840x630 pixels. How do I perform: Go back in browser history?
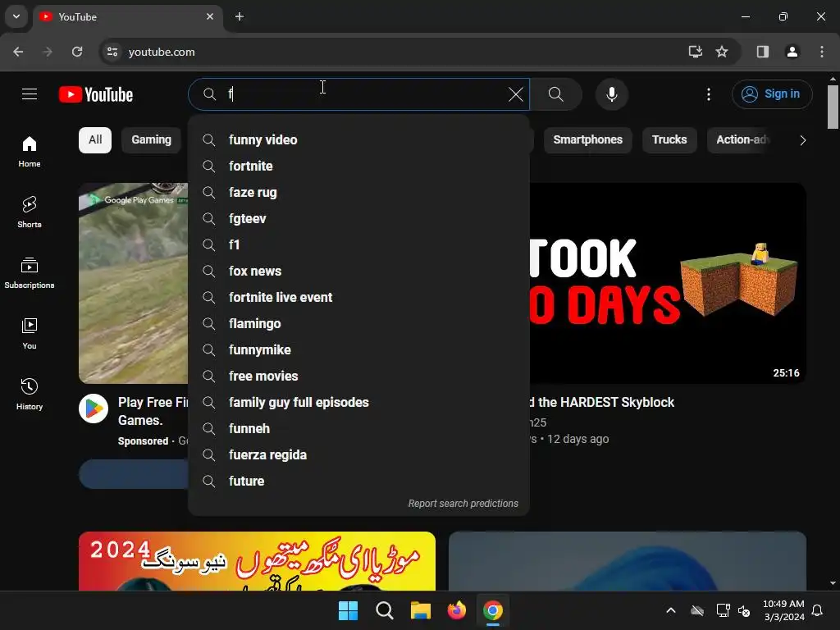pos(18,52)
